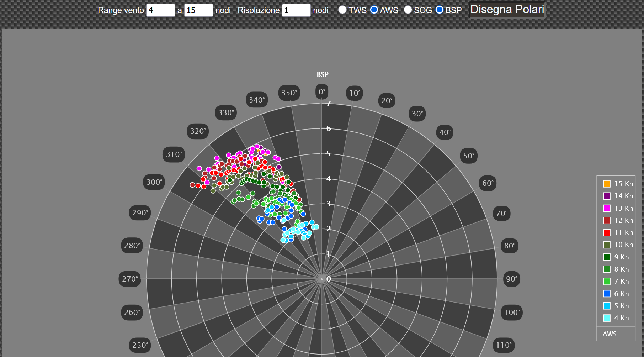Select the AWS radio button

point(374,10)
